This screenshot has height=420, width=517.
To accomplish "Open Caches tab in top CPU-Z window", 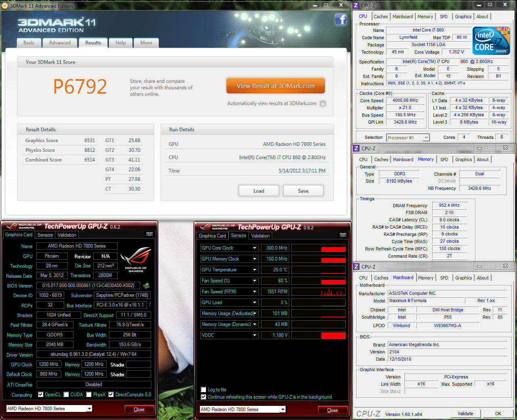I will 380,17.
